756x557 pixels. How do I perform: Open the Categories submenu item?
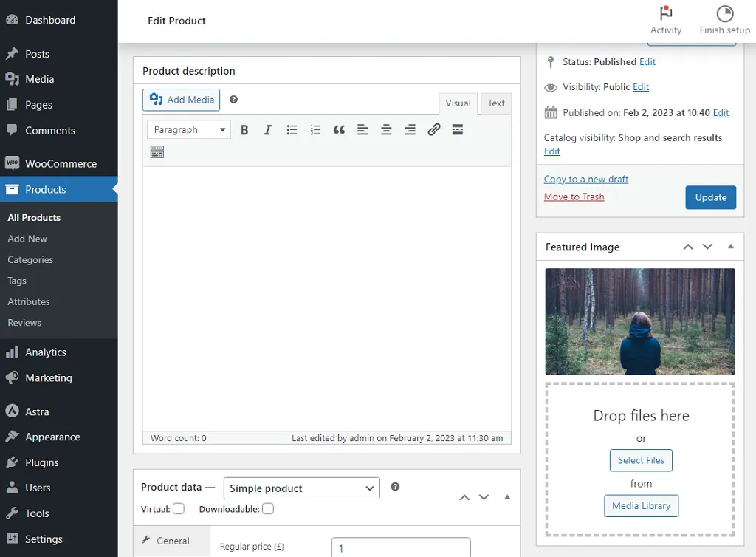coord(30,260)
